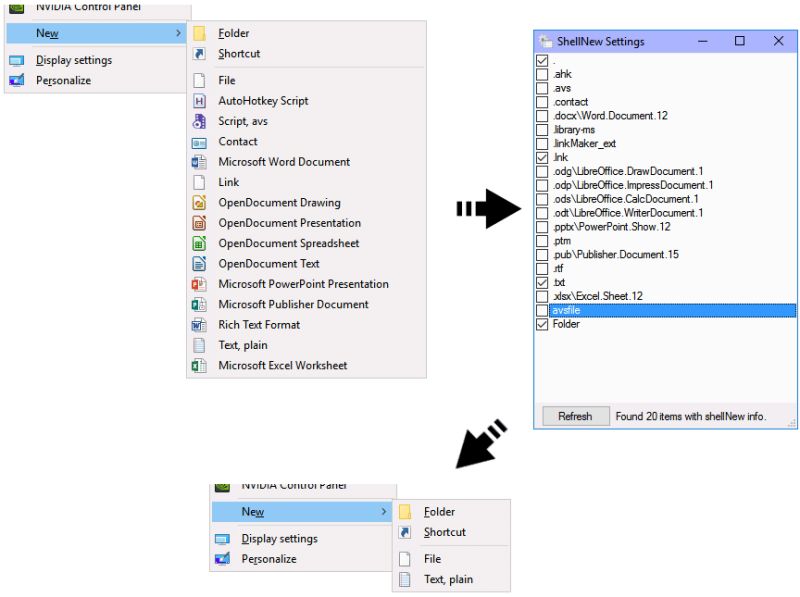Select Rich Text Format menu entry

[306, 325]
